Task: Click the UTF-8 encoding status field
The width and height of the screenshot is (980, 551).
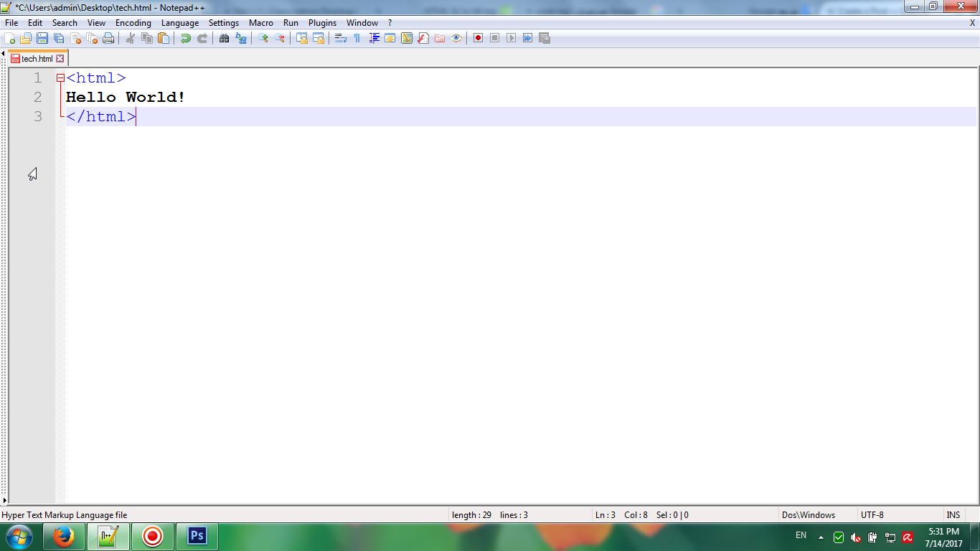Action: (x=872, y=514)
